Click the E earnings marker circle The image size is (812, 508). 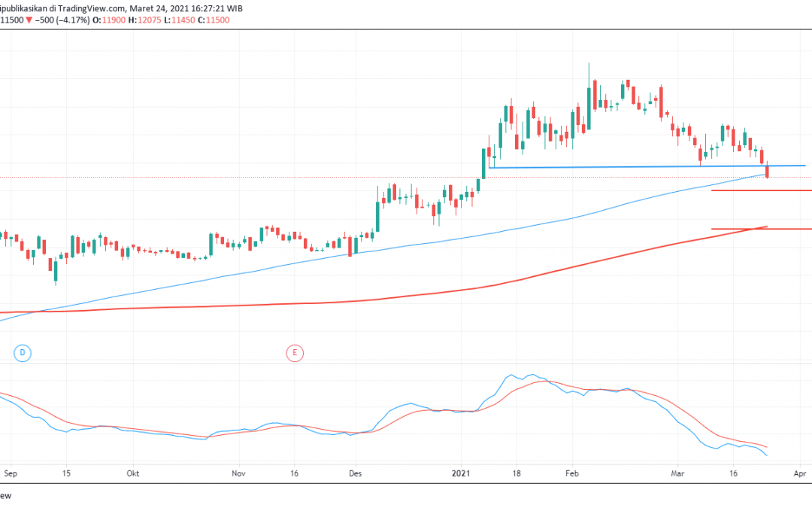click(295, 352)
